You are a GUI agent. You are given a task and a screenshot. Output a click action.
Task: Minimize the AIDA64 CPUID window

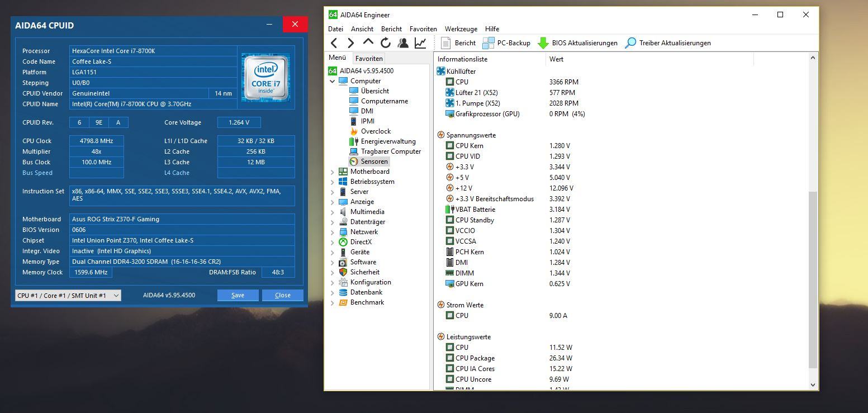(x=269, y=24)
